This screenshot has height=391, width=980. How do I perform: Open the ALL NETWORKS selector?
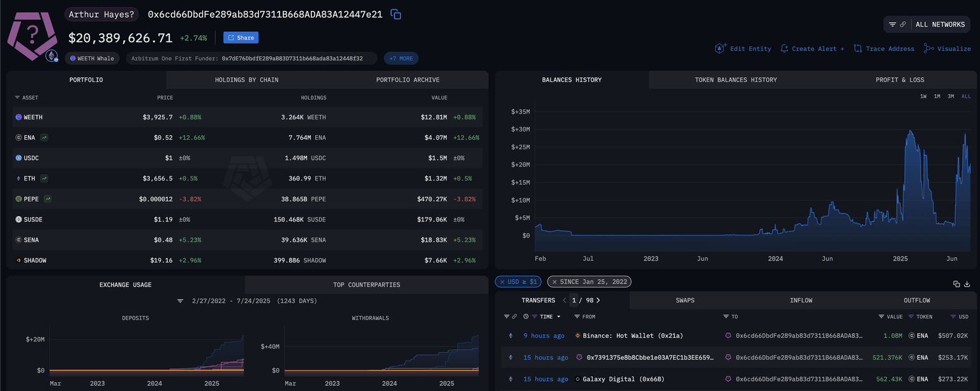tap(940, 24)
